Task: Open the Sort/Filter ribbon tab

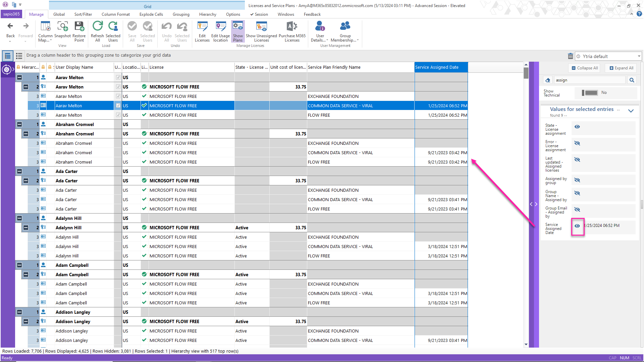Action: (x=83, y=14)
